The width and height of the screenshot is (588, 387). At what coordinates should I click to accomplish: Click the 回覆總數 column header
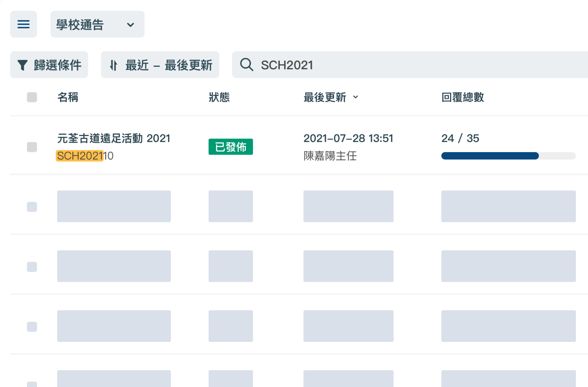pos(463,97)
